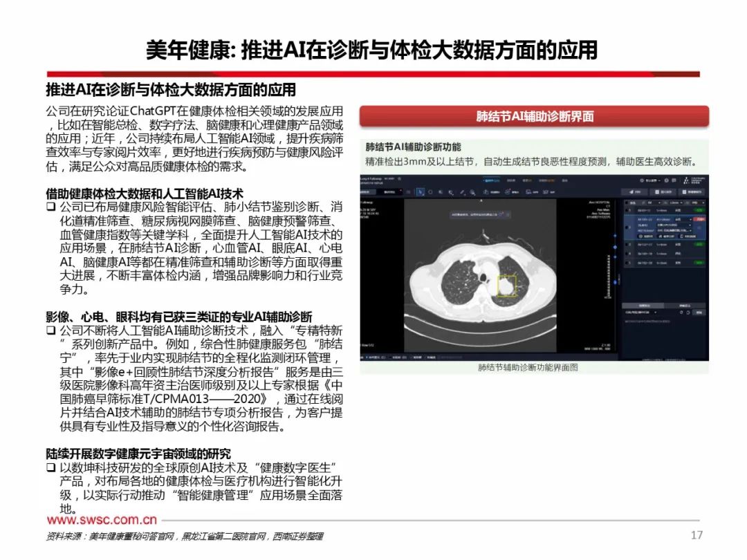Check the checkbox for selected nodule row 2

pyautogui.click(x=627, y=227)
